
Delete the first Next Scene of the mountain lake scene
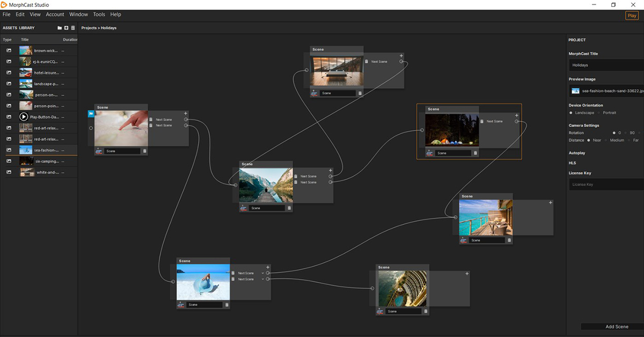[295, 176]
